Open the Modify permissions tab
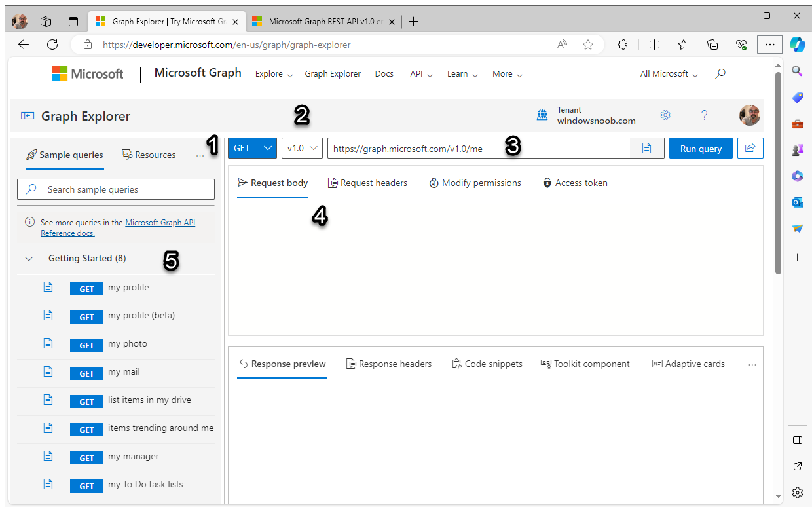The width and height of the screenshot is (812, 507). click(475, 183)
